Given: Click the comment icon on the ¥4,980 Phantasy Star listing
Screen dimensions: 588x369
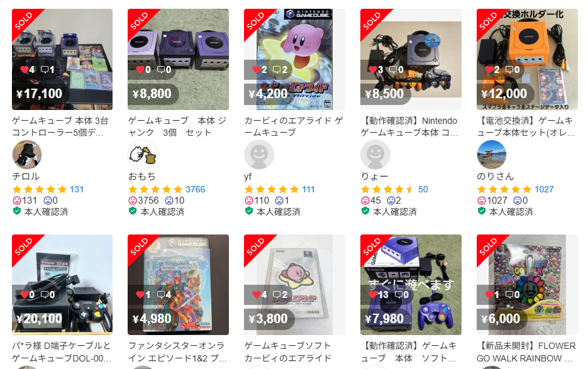Looking at the screenshot, I should tap(161, 295).
